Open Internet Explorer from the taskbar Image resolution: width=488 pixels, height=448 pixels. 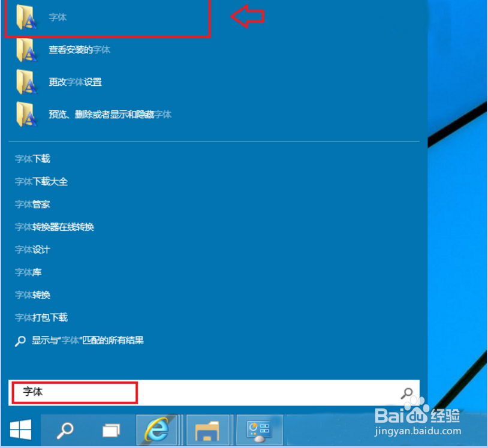pyautogui.click(x=157, y=429)
